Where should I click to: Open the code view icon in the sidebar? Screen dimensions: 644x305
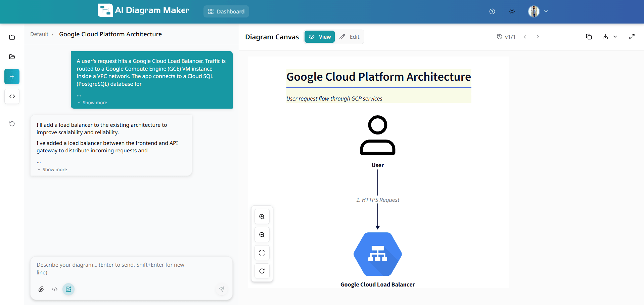[12, 96]
